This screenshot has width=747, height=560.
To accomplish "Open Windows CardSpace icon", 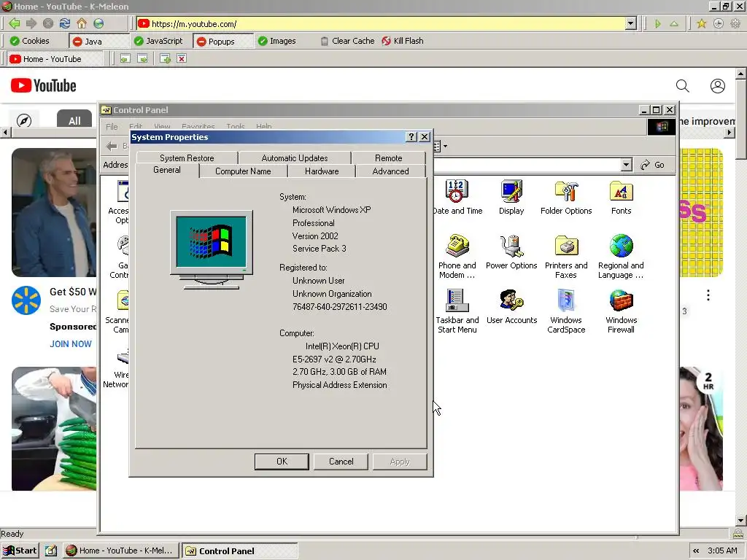I will [x=566, y=311].
